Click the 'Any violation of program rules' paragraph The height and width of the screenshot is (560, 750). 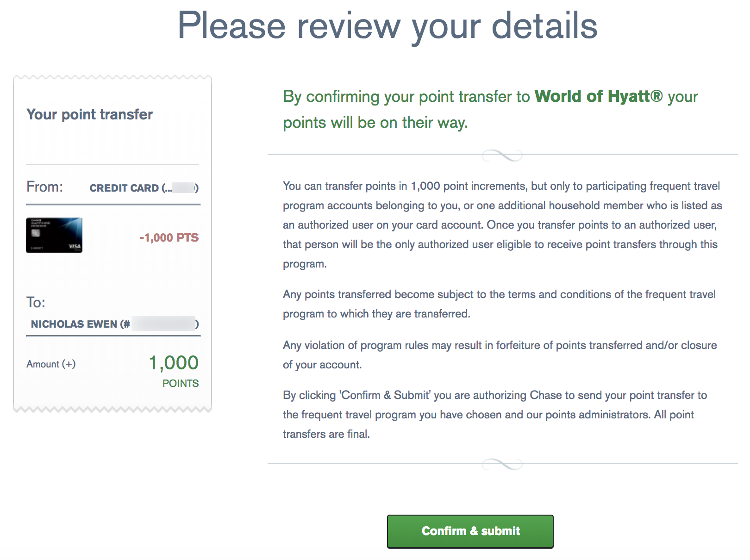500,355
